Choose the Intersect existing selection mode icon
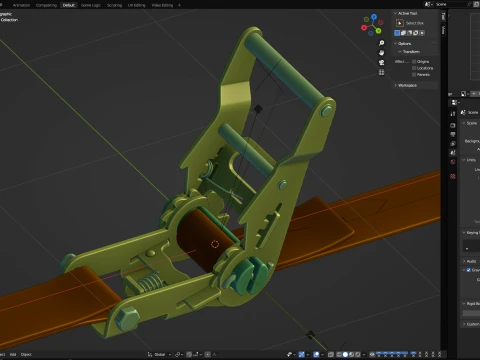 [x=422, y=33]
